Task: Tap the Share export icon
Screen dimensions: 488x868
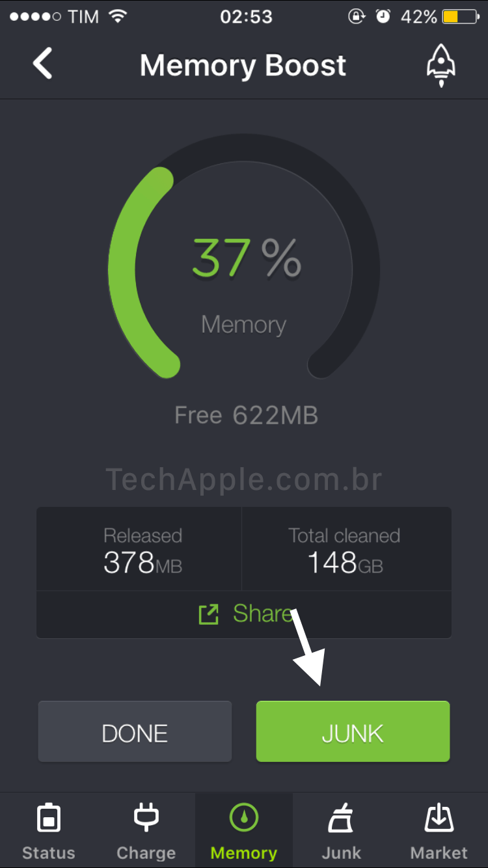Action: [208, 614]
